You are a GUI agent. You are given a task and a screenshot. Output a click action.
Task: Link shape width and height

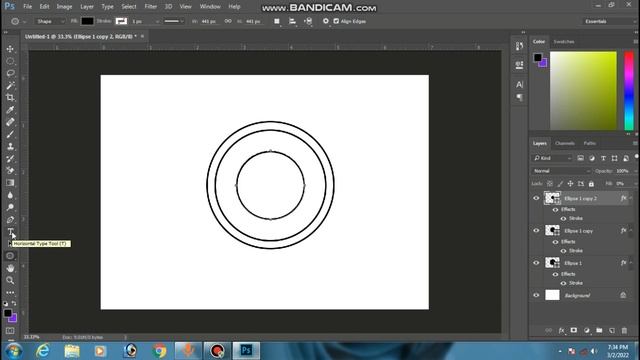(x=228, y=21)
